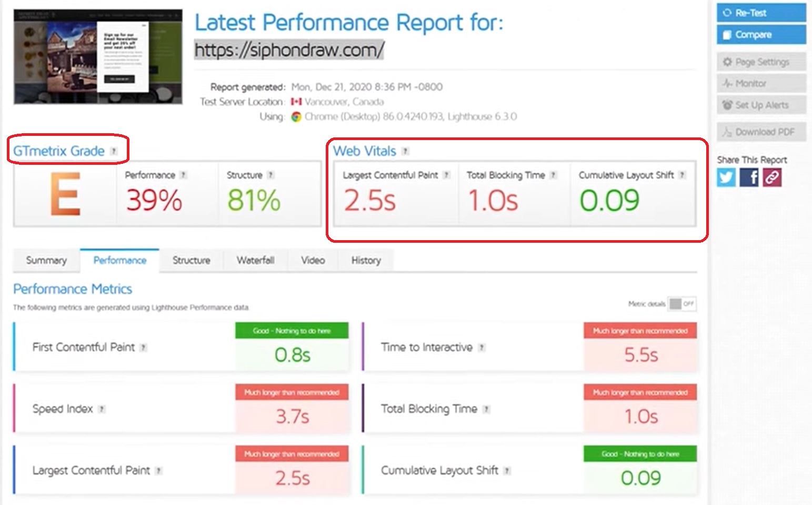Help icon beside Web Vitals Largest Contentful Paint
The height and width of the screenshot is (505, 812).
click(446, 175)
